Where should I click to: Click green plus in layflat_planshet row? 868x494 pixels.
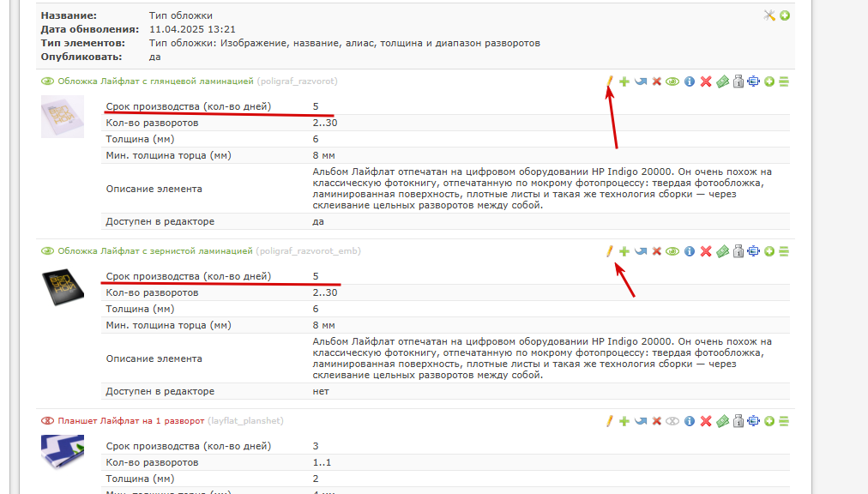pyautogui.click(x=624, y=421)
